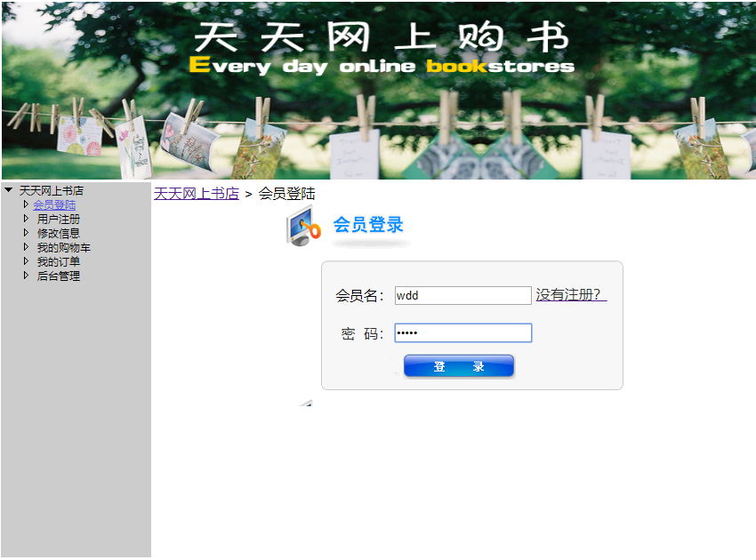Click the 密码 label text

pos(362,333)
